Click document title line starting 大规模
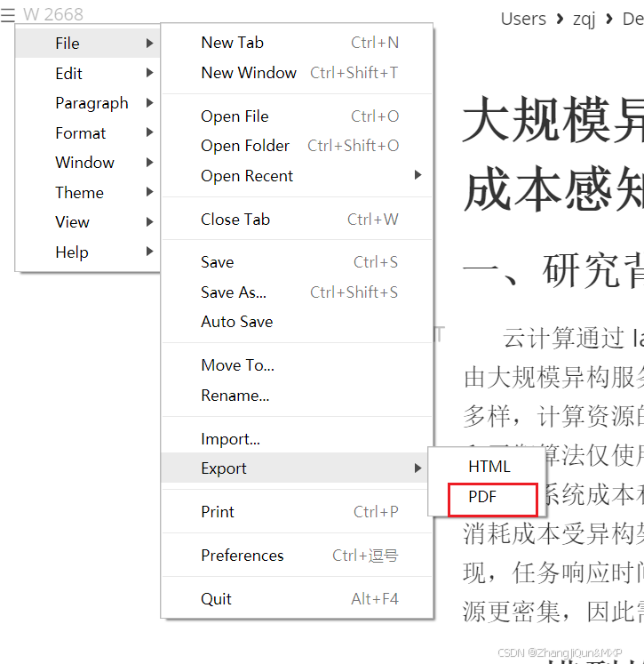 point(553,119)
